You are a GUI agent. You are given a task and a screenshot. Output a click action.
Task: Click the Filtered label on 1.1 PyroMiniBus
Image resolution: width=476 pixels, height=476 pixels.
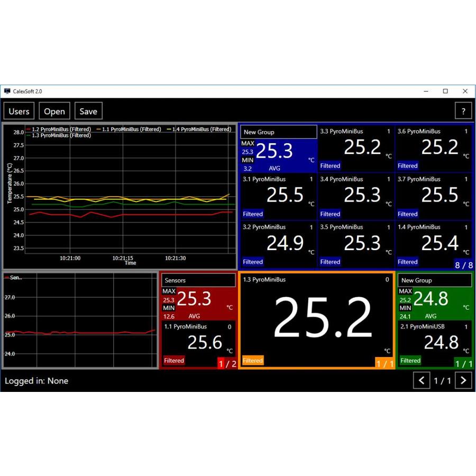(174, 361)
